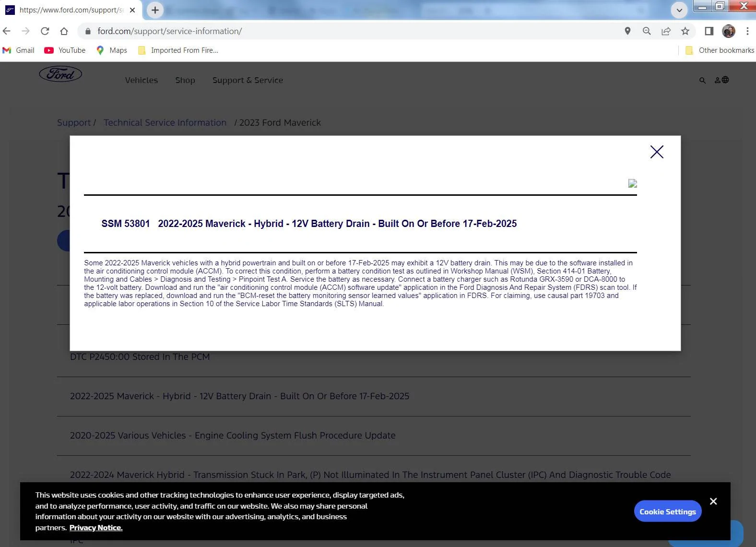Open Chrome three-dot menu
Image resolution: width=756 pixels, height=547 pixels.
coord(747,31)
